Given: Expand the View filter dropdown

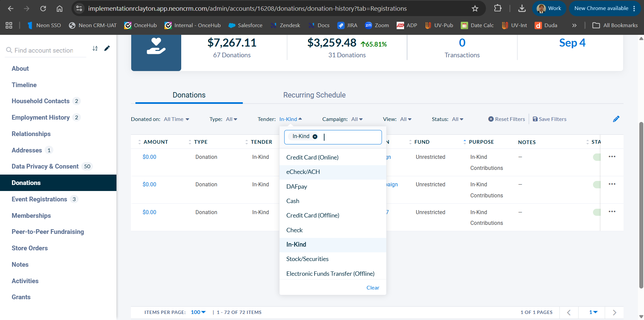Looking at the screenshot, I should point(406,119).
